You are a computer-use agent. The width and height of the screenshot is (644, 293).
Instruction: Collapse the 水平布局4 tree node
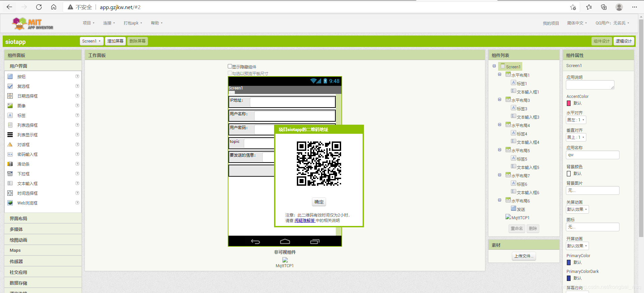tap(499, 125)
